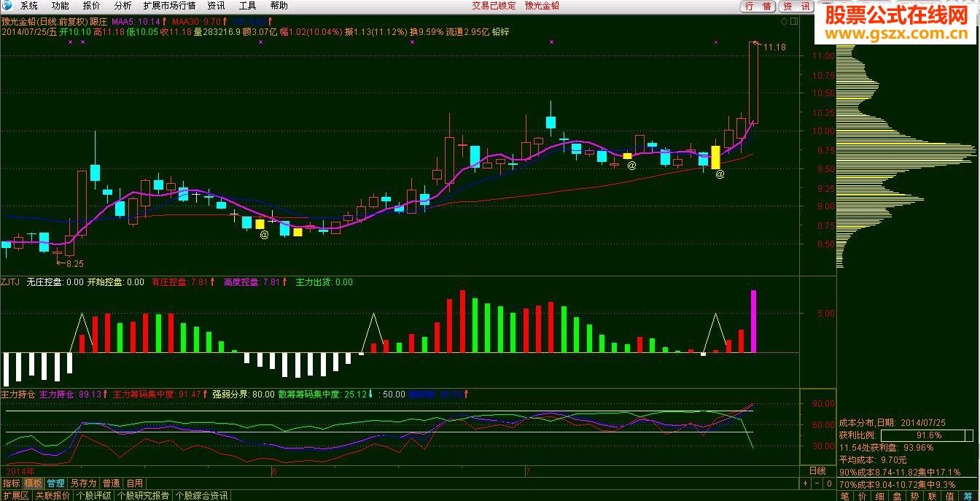This screenshot has height=501, width=980.
Task: Switch the side panel to 值 tab
Action: pyautogui.click(x=950, y=496)
